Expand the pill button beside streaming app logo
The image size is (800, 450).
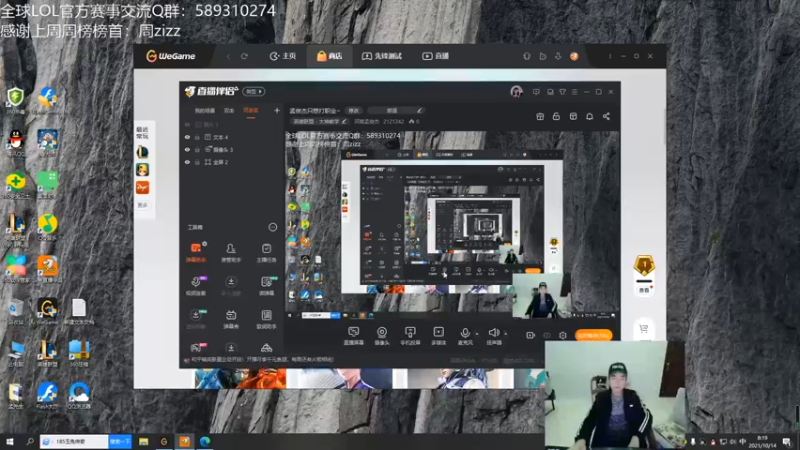pos(254,91)
